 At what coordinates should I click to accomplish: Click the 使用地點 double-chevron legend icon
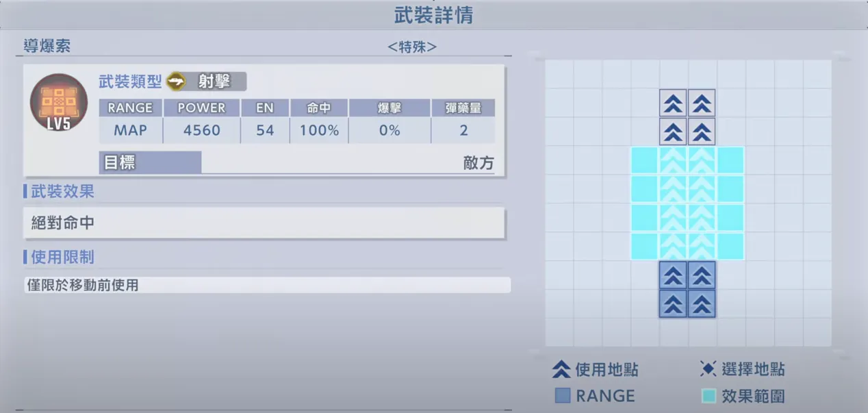561,370
